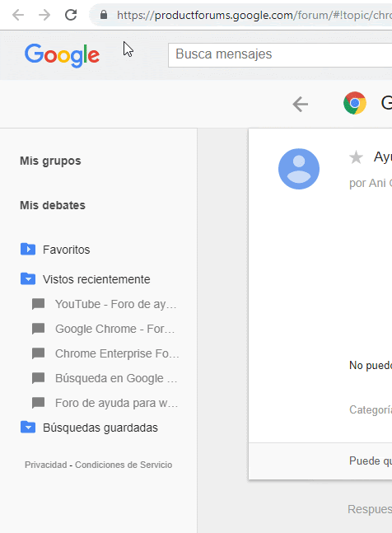Reload the page with the refresh icon
The image size is (392, 533).
[x=71, y=15]
